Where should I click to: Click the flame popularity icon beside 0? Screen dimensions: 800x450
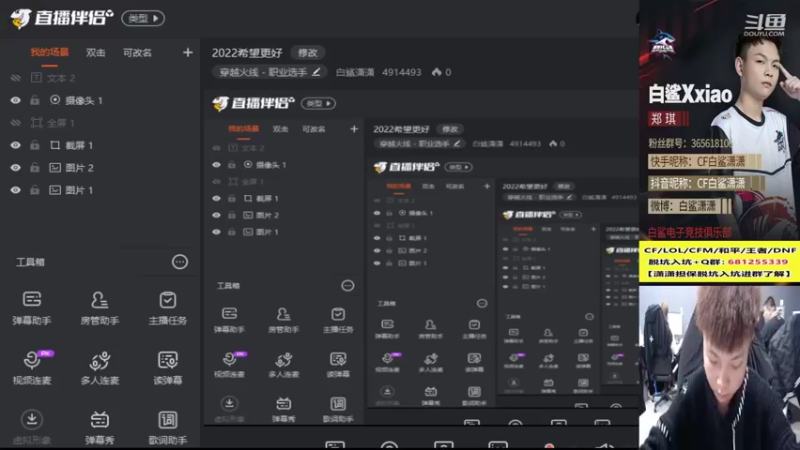coord(436,72)
